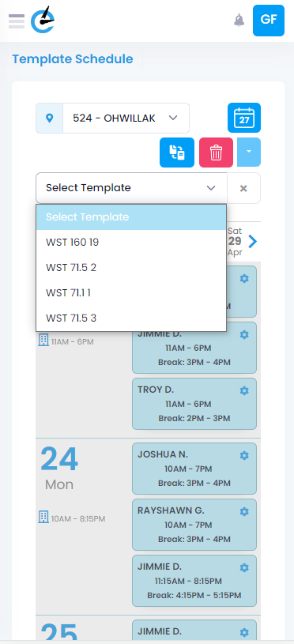The height and width of the screenshot is (644, 294).
Task: Click the red trash delete button
Action: pyautogui.click(x=216, y=153)
